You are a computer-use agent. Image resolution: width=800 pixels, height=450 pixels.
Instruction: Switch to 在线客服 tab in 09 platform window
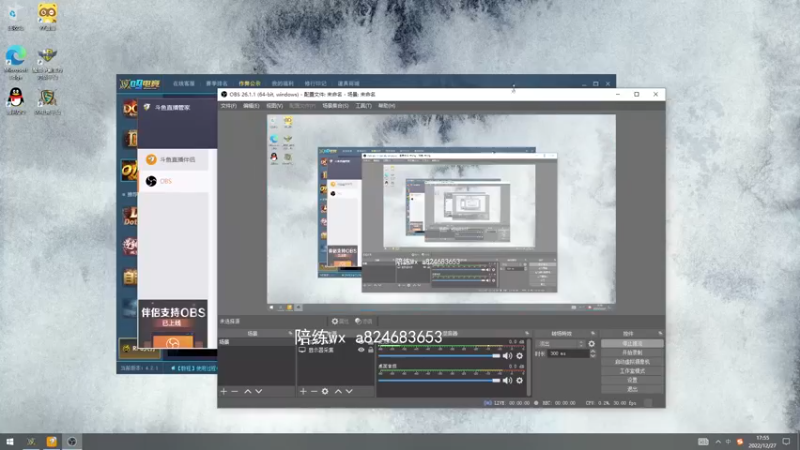[x=184, y=83]
